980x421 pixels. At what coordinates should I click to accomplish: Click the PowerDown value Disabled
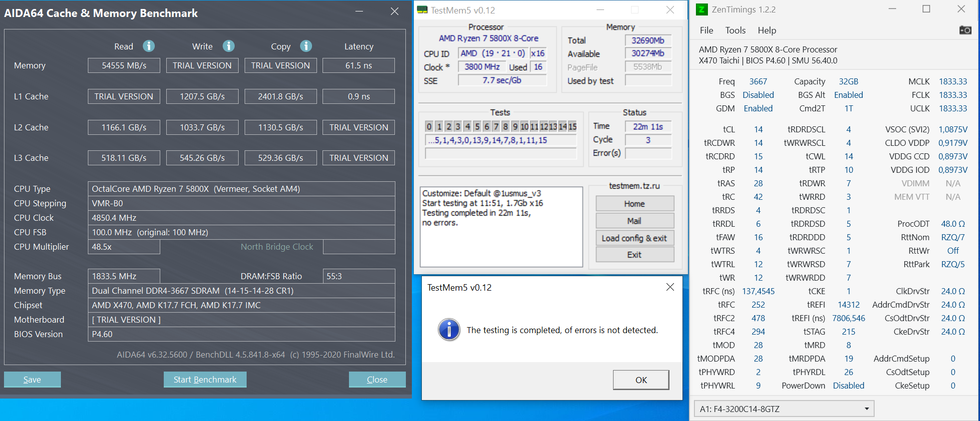[x=849, y=386]
